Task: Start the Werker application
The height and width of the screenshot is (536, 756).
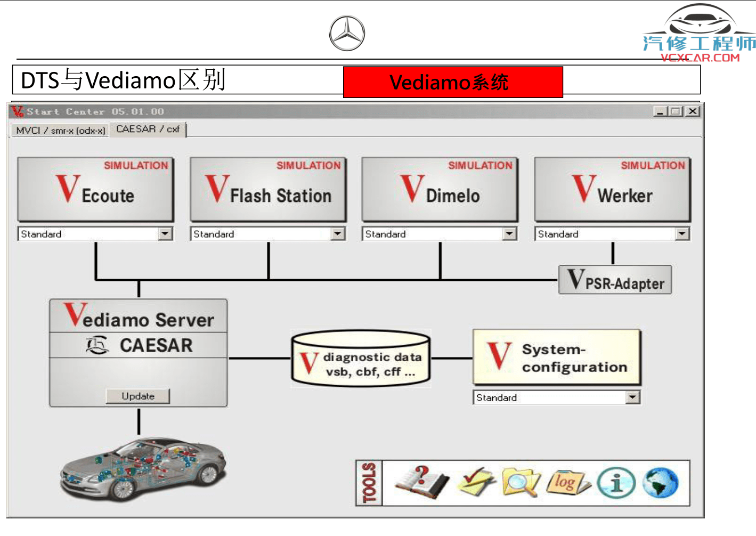Action: point(612,189)
